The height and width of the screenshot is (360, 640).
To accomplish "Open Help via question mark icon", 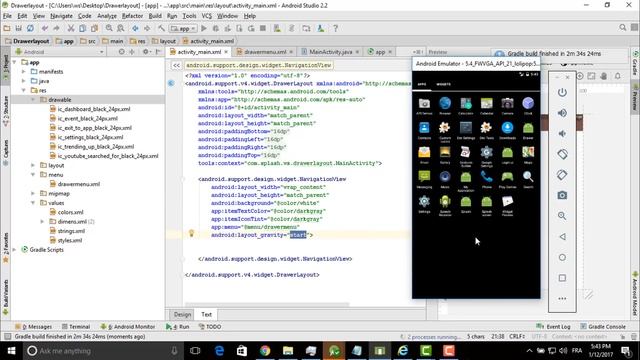I will coord(336,28).
